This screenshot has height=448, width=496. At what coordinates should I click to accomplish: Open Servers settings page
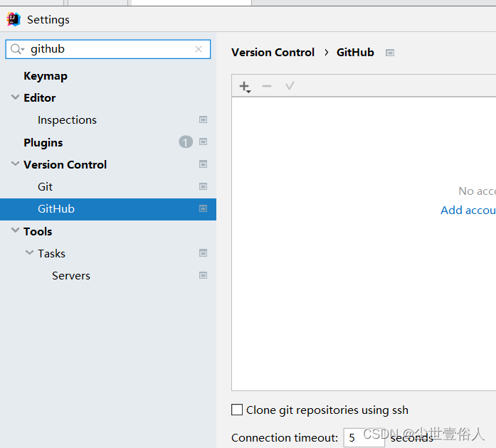click(x=71, y=276)
